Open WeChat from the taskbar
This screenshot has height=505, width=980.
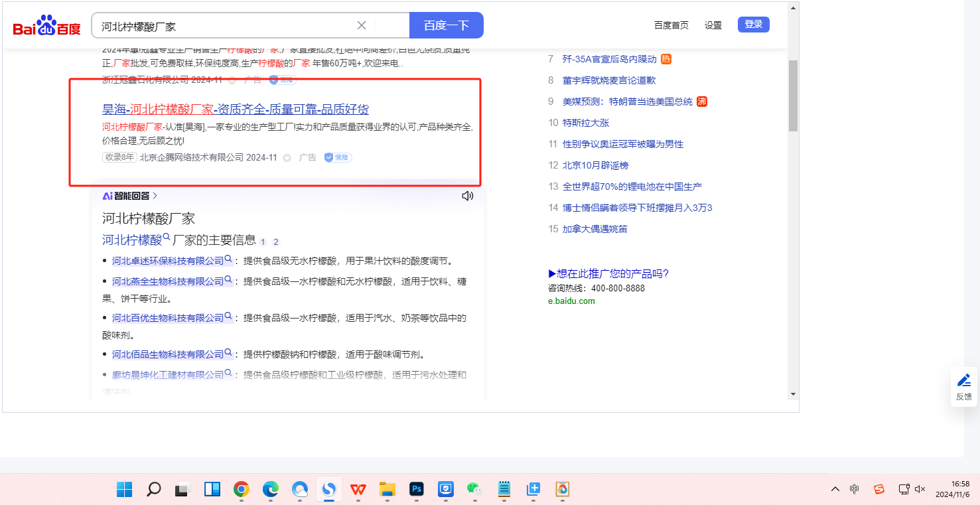[474, 490]
